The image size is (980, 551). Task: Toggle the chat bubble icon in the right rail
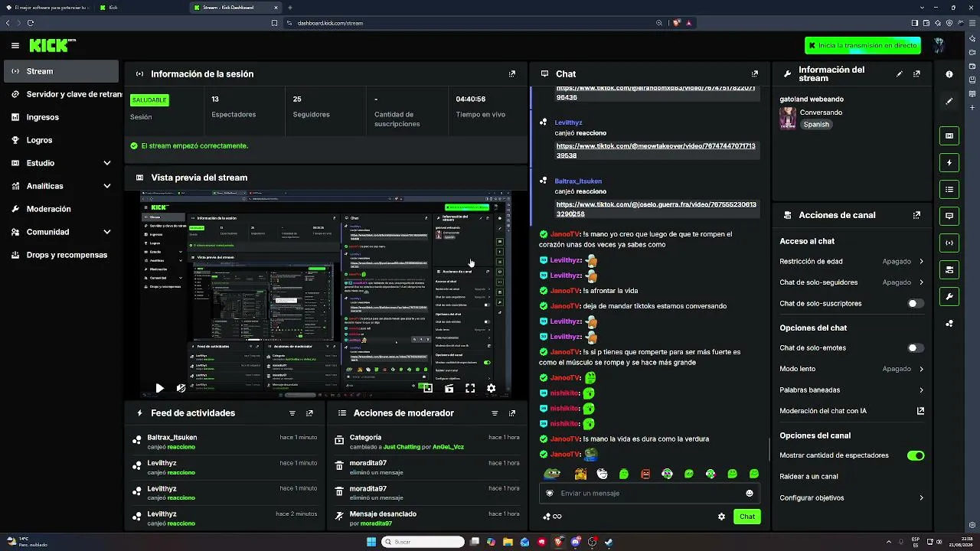point(949,217)
